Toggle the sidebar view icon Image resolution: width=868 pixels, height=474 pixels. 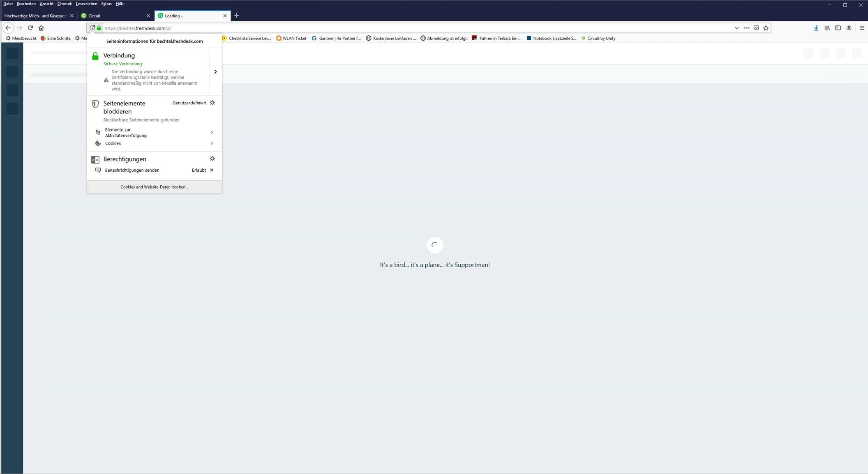(838, 28)
